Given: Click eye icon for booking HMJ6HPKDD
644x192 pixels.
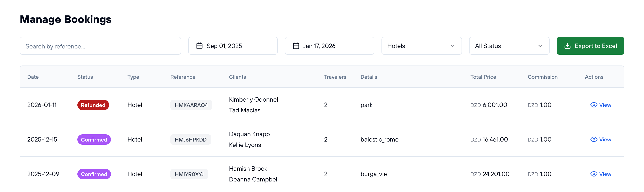Looking at the screenshot, I should (593, 139).
